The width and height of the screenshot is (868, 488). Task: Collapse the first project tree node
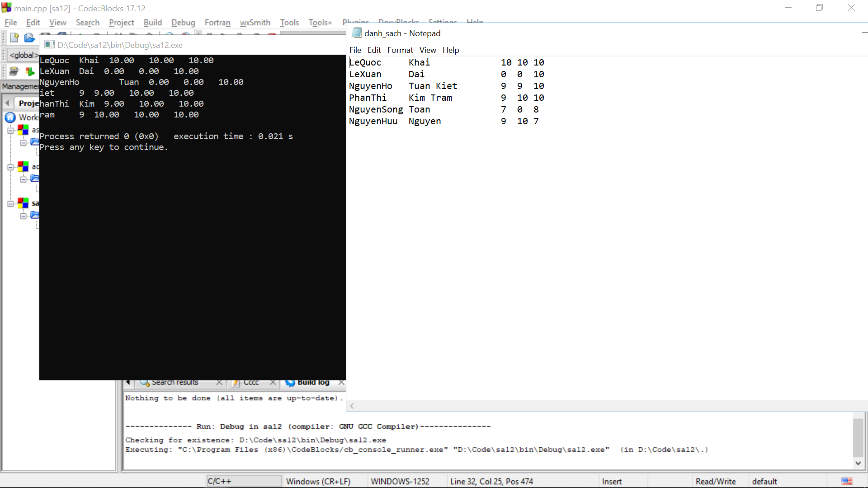pyautogui.click(x=10, y=131)
